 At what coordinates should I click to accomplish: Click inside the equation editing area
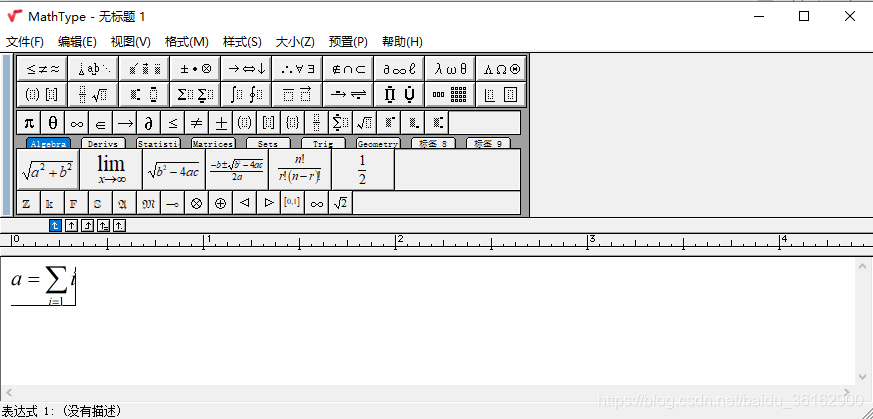click(x=428, y=321)
